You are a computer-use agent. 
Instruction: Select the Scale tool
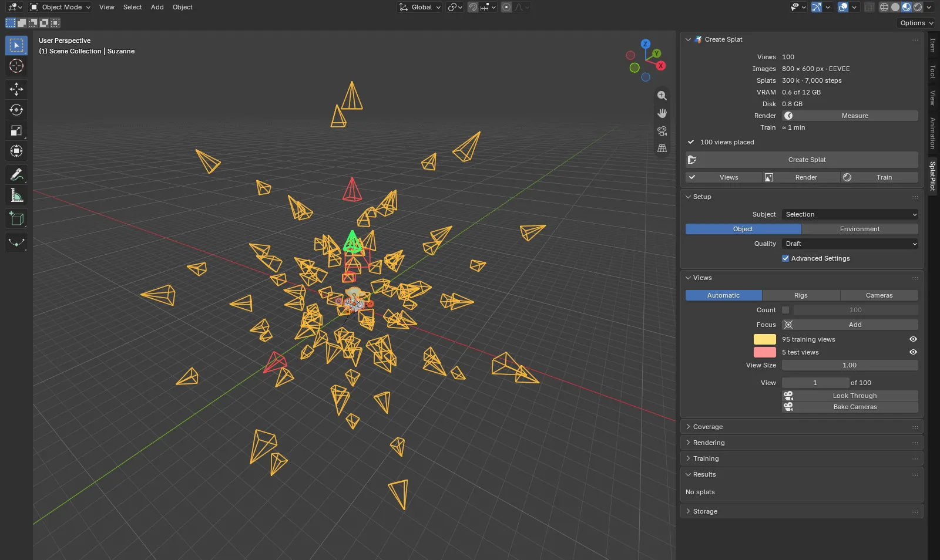pyautogui.click(x=16, y=130)
